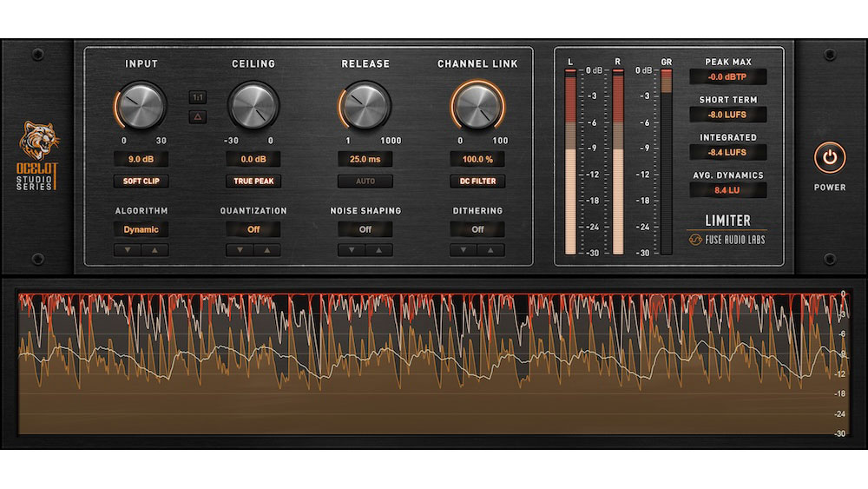The image size is (868, 489).
Task: Open the Algorithm Dynamic selector
Action: tap(141, 229)
